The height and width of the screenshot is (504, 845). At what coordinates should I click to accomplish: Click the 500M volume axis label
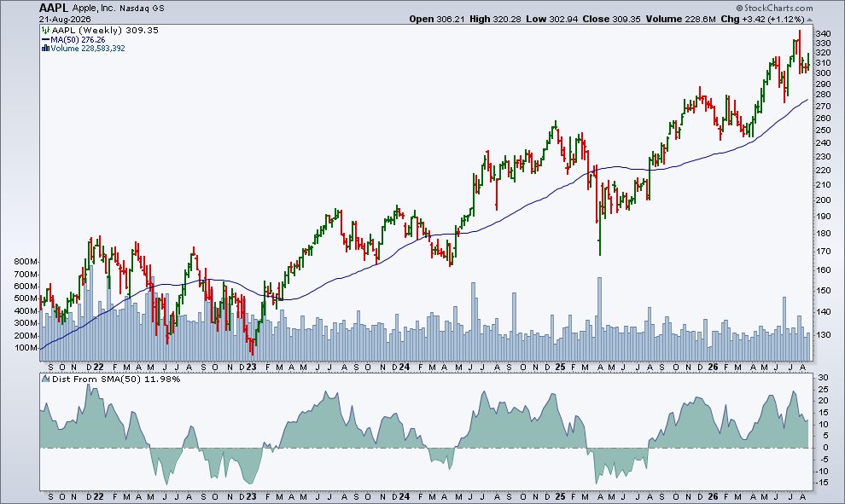coord(26,298)
